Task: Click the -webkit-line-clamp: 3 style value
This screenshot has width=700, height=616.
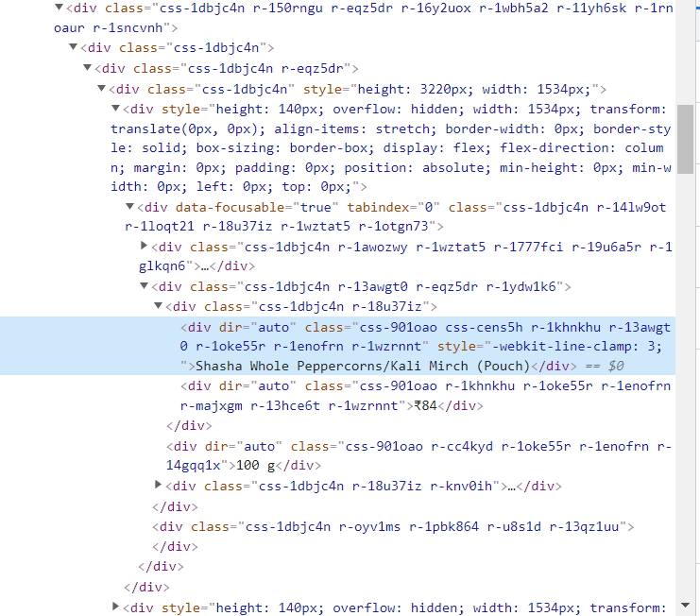Action: tap(578, 347)
